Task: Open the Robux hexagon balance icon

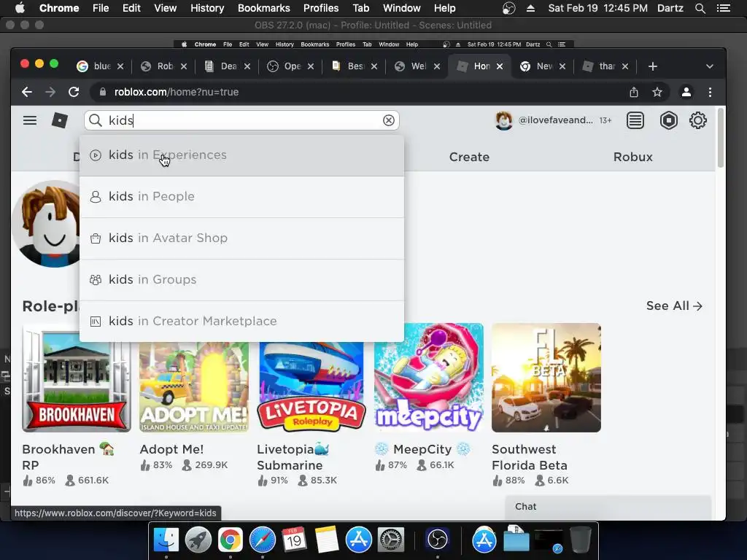Action: [669, 120]
